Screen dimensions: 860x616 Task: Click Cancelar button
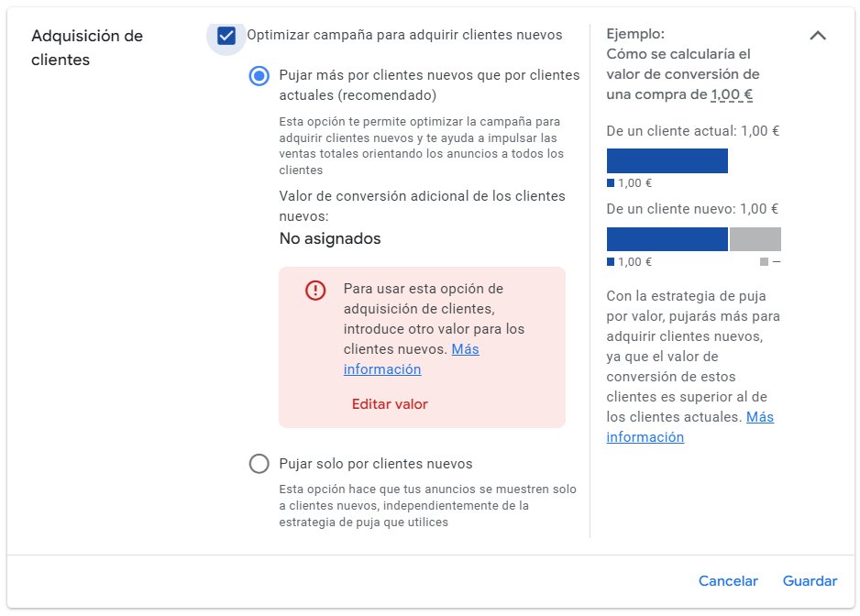(728, 581)
